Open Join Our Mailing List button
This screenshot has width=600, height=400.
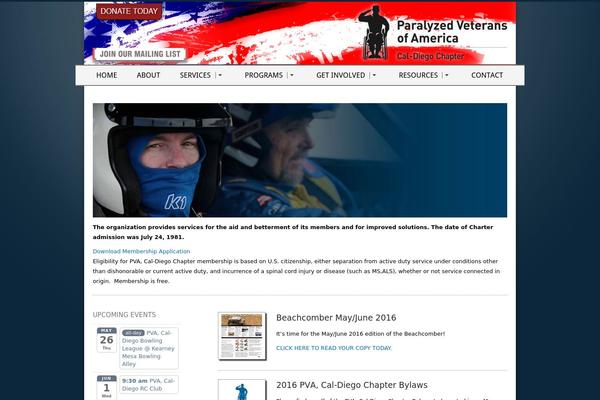point(140,54)
